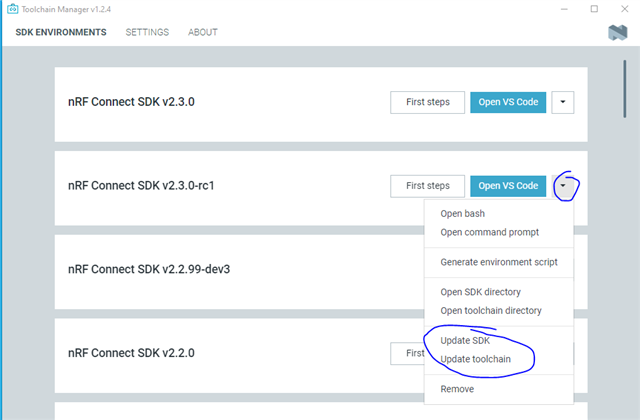This screenshot has height=420, width=640.
Task: Choose Generate environment script
Action: tap(499, 262)
